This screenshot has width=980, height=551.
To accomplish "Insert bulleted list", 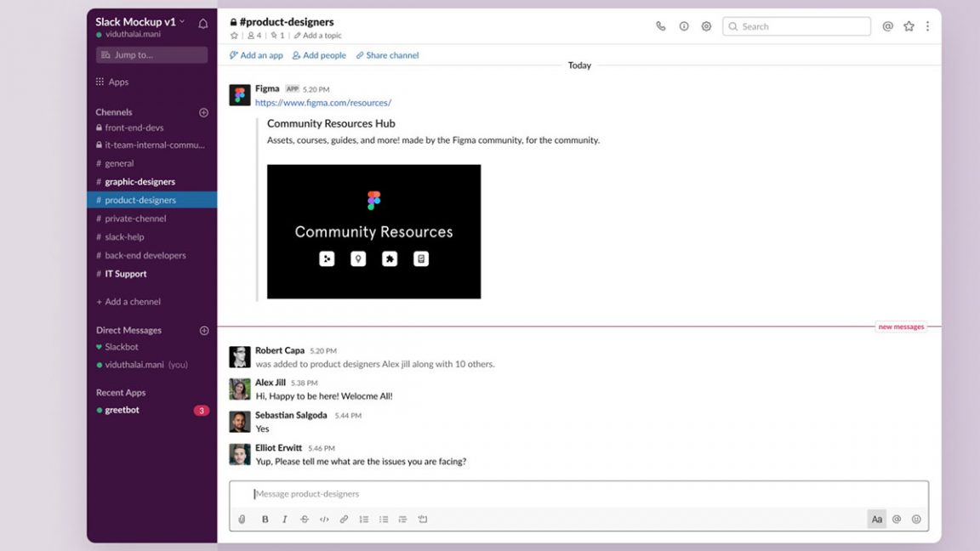I will [x=384, y=520].
